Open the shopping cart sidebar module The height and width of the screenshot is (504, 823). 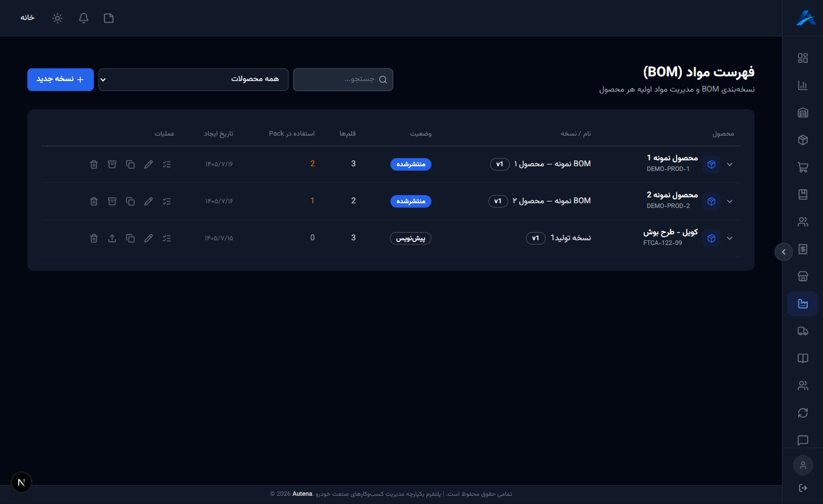point(802,167)
